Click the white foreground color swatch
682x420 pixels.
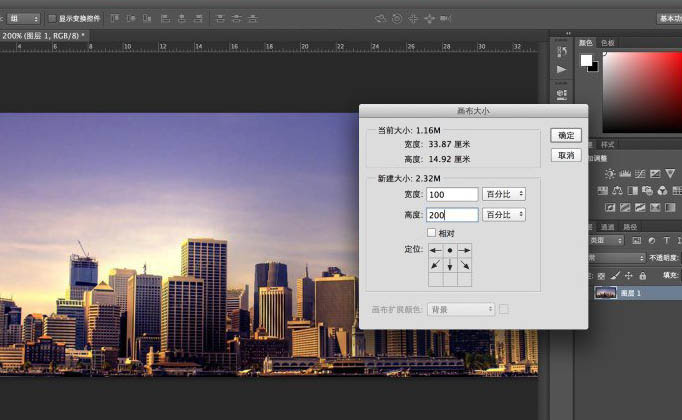click(x=587, y=60)
